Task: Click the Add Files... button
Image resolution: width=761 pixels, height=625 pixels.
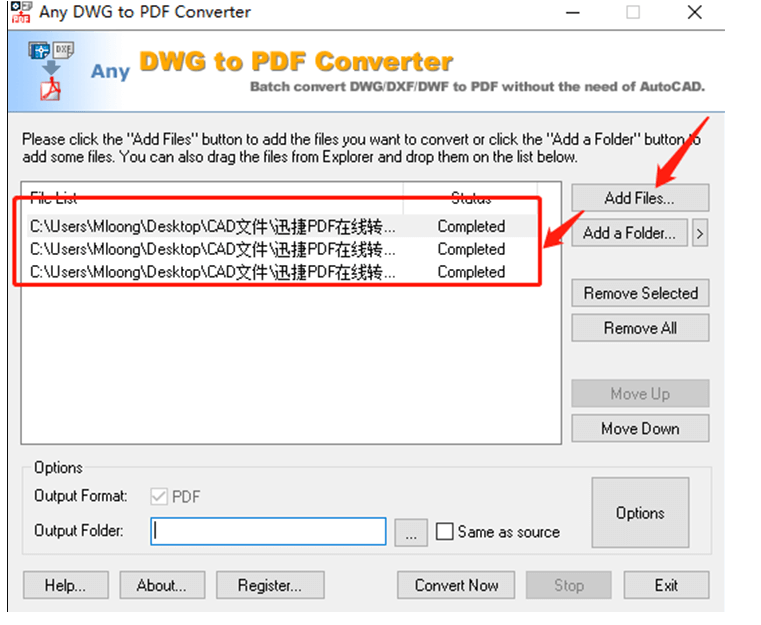Action: coord(640,198)
